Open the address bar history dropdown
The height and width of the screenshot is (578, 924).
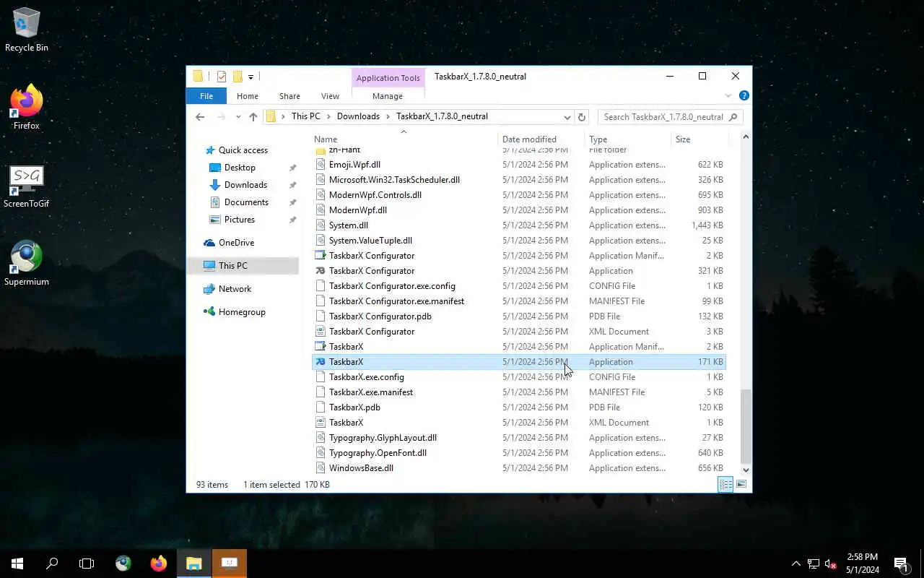pos(567,116)
